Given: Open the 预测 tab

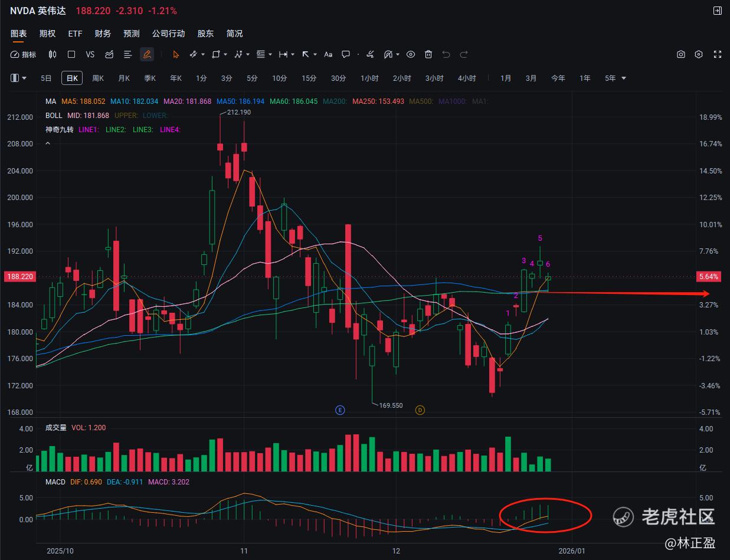Looking at the screenshot, I should 132,34.
